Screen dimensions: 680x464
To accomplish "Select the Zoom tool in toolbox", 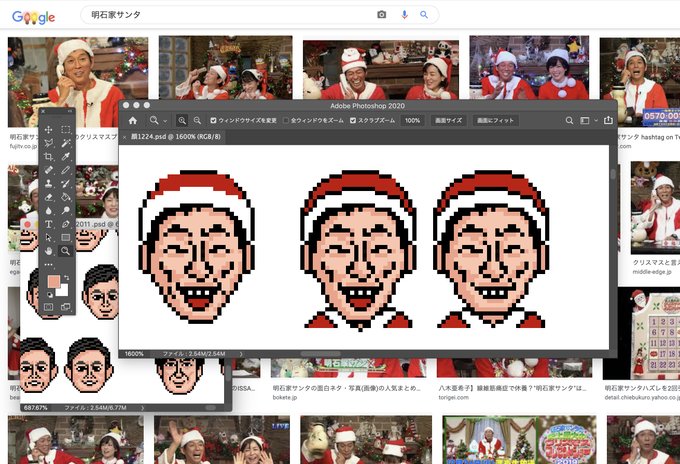I will [x=65, y=251].
